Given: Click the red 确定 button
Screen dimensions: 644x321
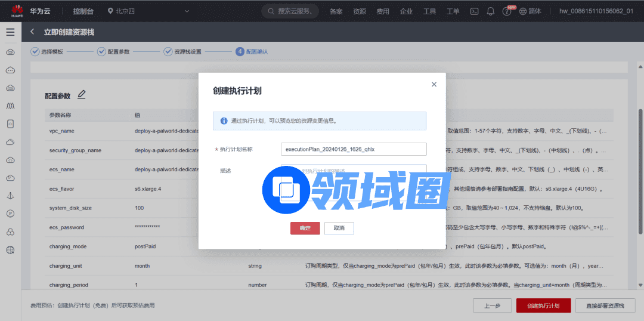Looking at the screenshot, I should point(305,228).
